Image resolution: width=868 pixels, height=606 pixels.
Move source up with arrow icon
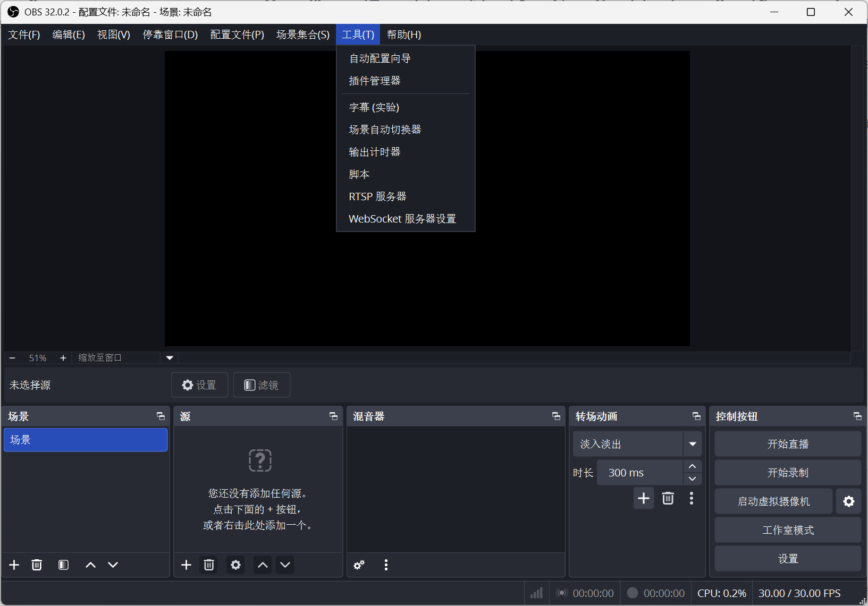262,565
